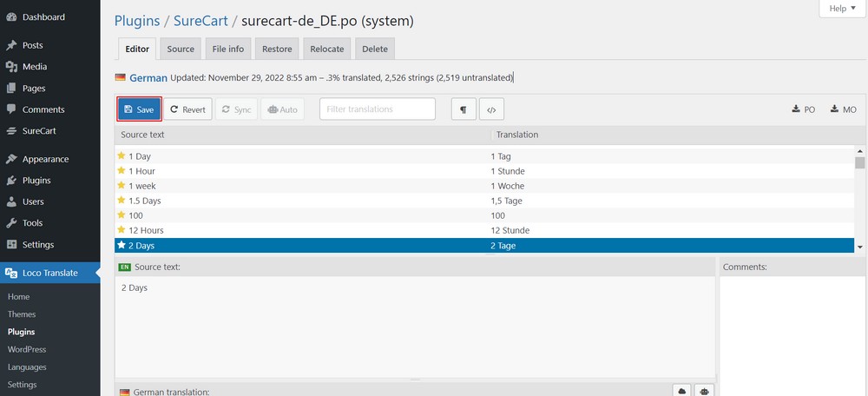This screenshot has height=396, width=868.
Task: Toggle code view button in toolbar
Action: [491, 109]
